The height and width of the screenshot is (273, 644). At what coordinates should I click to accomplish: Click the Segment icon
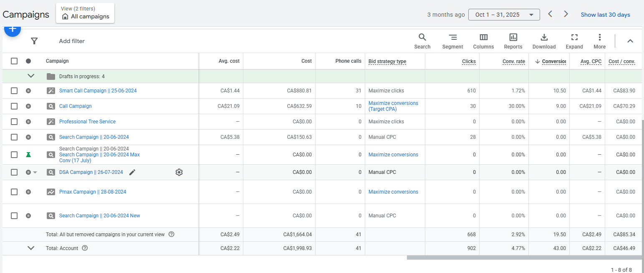coord(452,41)
